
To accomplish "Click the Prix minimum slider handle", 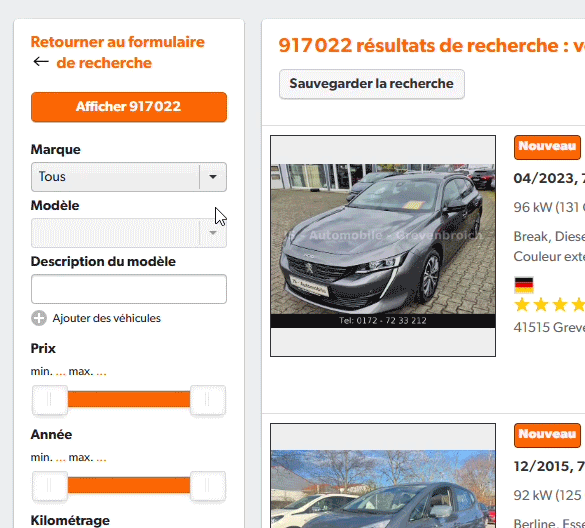I will pyautogui.click(x=50, y=400).
